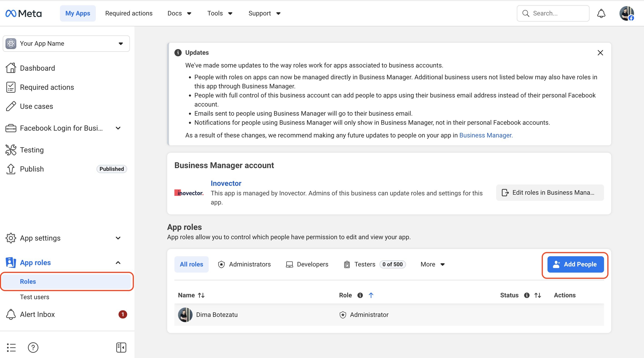Click the notifications bell icon
The height and width of the screenshot is (358, 644).
click(601, 13)
